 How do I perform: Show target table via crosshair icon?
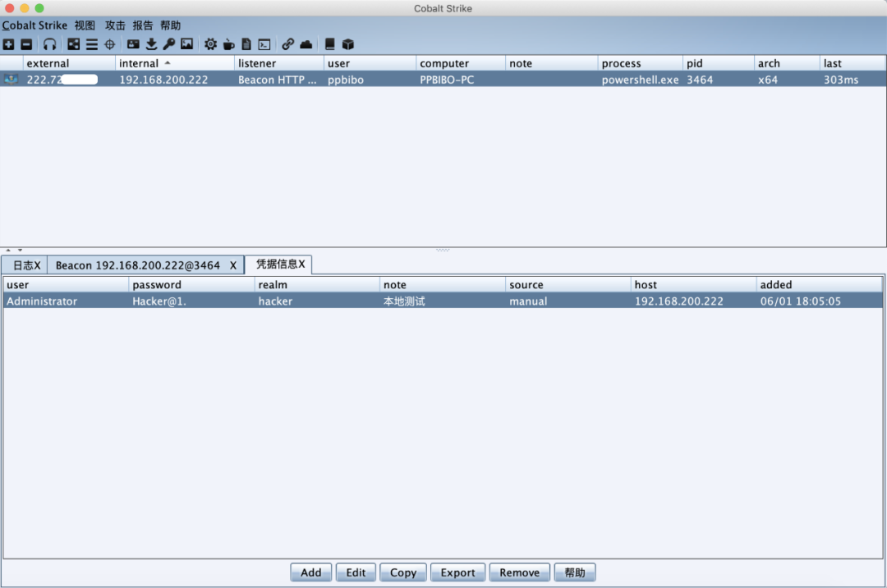pyautogui.click(x=110, y=44)
